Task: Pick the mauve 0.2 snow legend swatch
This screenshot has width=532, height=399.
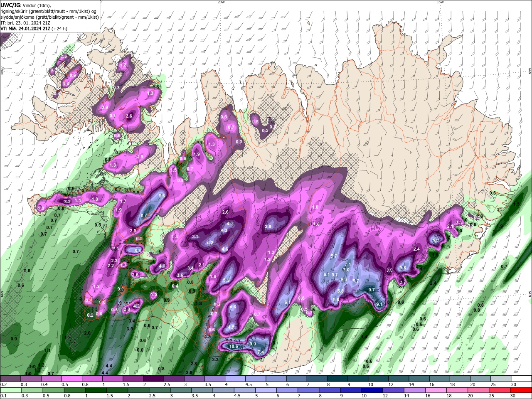Action: coord(10,379)
